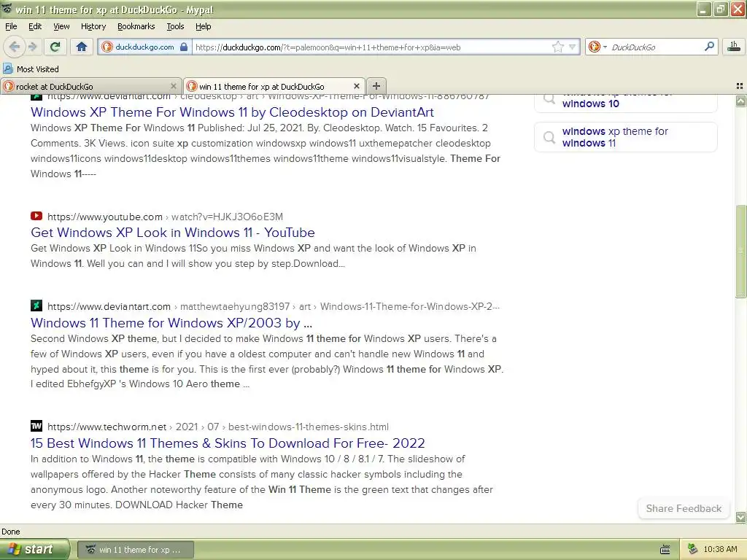
Task: Select related search 'windows xp theme for windows 11'
Action: click(x=625, y=137)
